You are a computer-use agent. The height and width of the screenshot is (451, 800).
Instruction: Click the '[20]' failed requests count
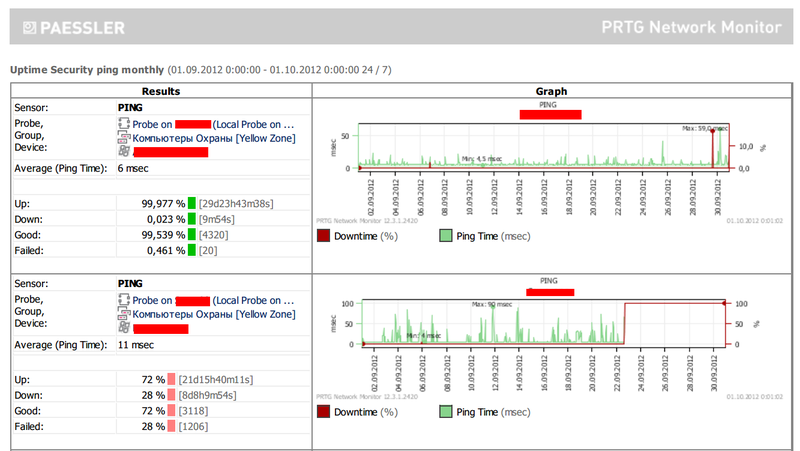tap(208, 250)
